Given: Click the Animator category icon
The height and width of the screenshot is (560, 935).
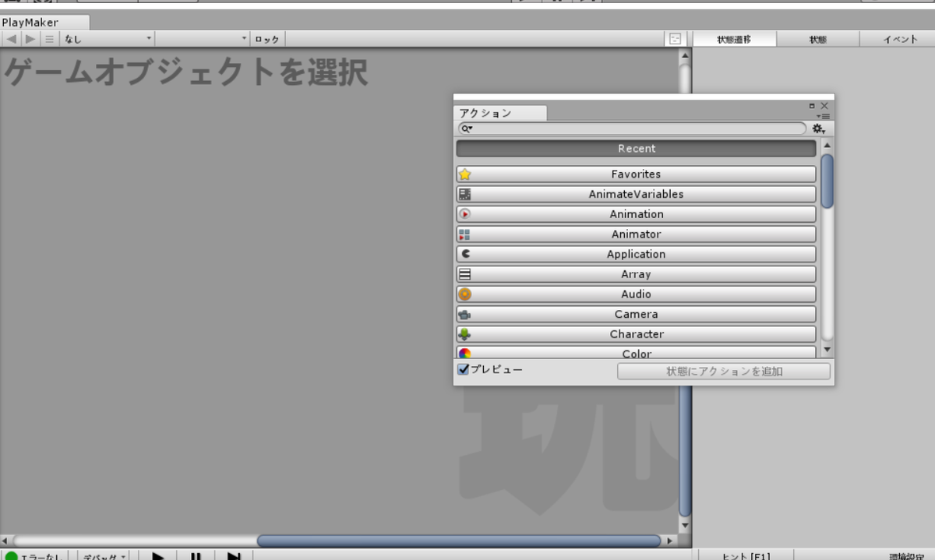Looking at the screenshot, I should pos(465,234).
